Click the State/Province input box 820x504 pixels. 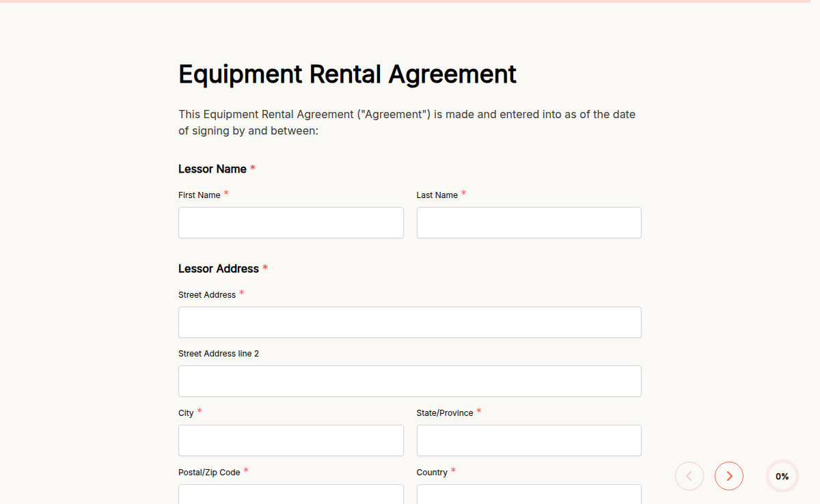528,440
